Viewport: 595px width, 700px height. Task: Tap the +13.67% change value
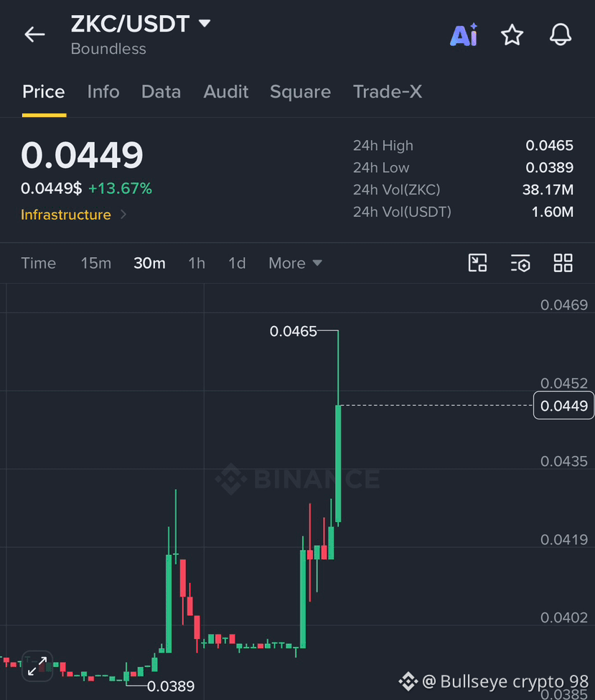pos(120,188)
